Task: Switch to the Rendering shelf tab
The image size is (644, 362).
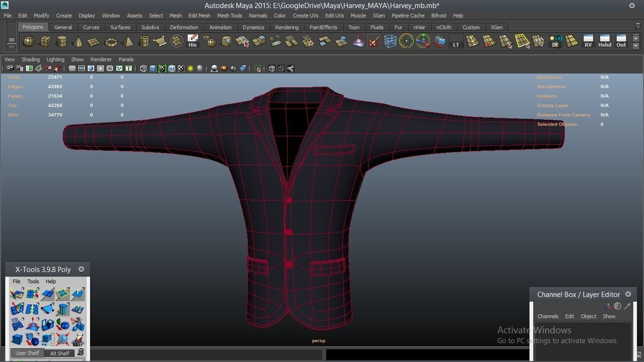Action: coord(287,27)
